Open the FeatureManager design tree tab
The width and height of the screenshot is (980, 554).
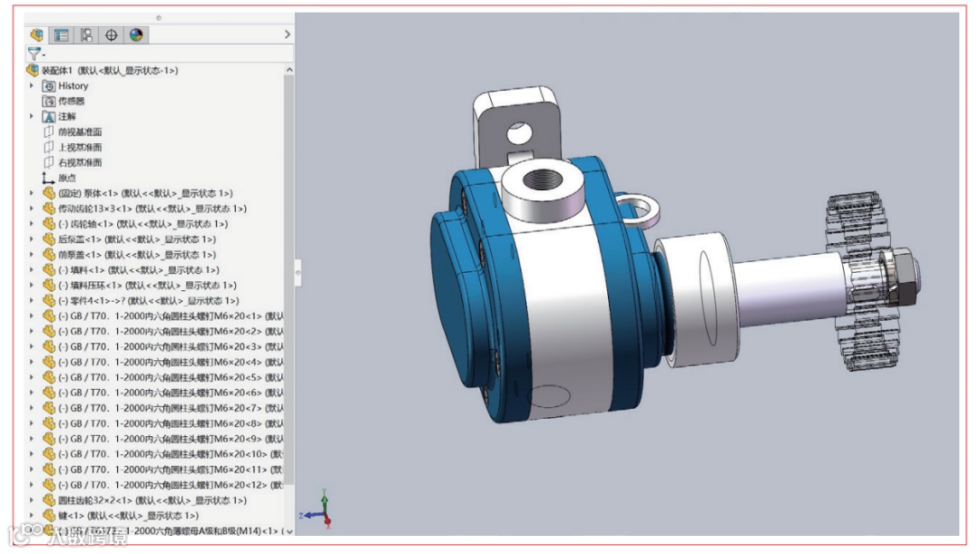(x=37, y=35)
